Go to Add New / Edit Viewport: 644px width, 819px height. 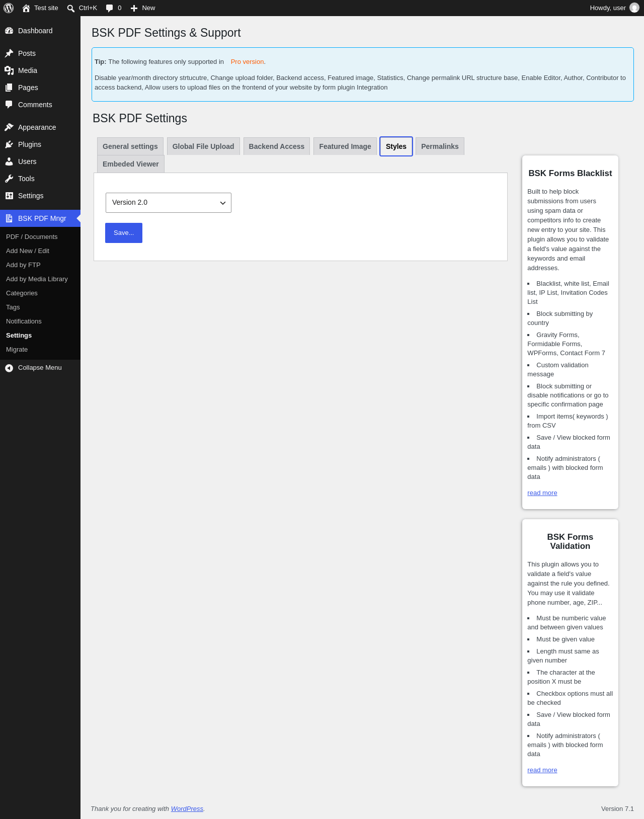click(28, 251)
